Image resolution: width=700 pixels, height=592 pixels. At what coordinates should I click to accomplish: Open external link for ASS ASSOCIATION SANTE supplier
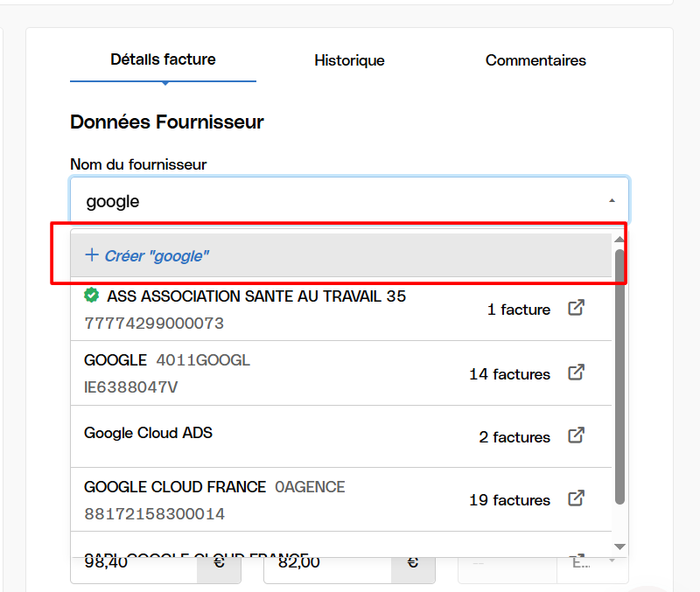coord(576,308)
